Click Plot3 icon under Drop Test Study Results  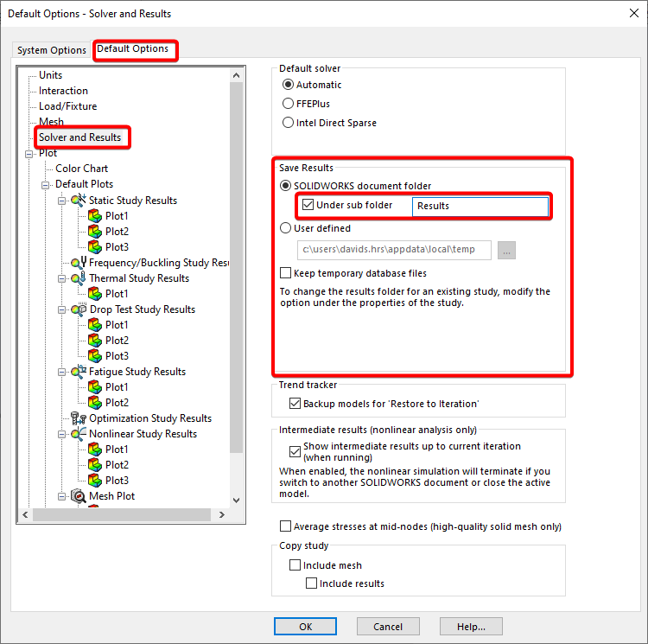95,356
